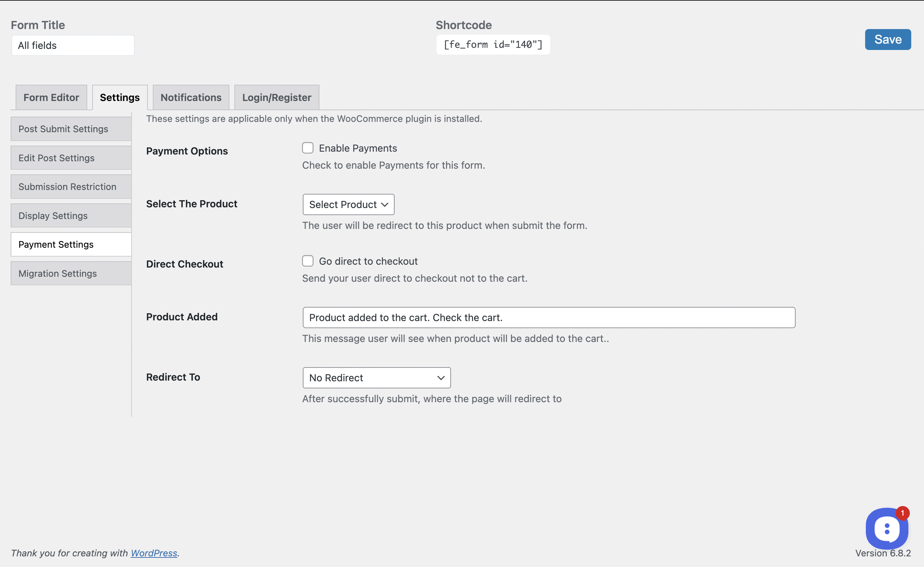Viewport: 924px width, 567px height.
Task: Switch to the Form Editor tab
Action: click(x=51, y=97)
